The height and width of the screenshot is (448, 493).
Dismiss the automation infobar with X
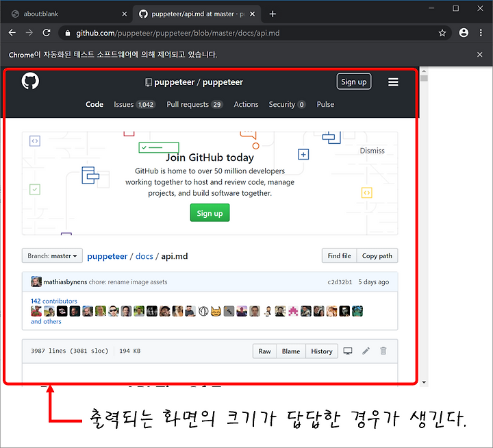click(479, 54)
